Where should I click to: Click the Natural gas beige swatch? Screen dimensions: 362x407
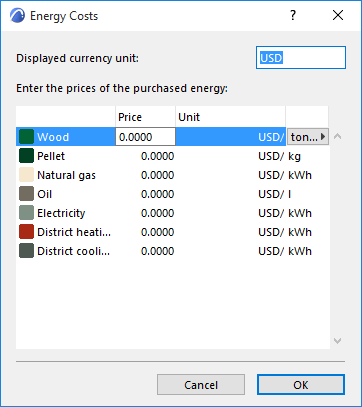point(26,175)
